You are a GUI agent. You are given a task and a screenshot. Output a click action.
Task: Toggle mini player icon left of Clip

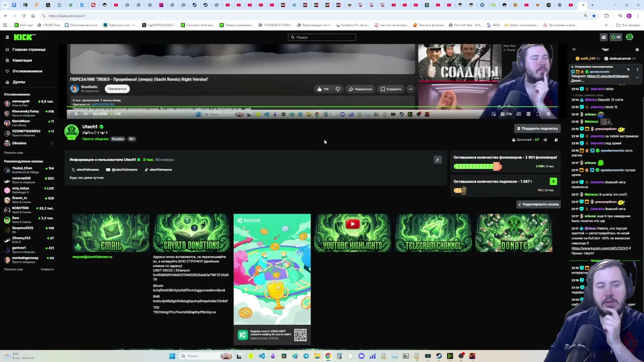pyautogui.click(x=494, y=114)
